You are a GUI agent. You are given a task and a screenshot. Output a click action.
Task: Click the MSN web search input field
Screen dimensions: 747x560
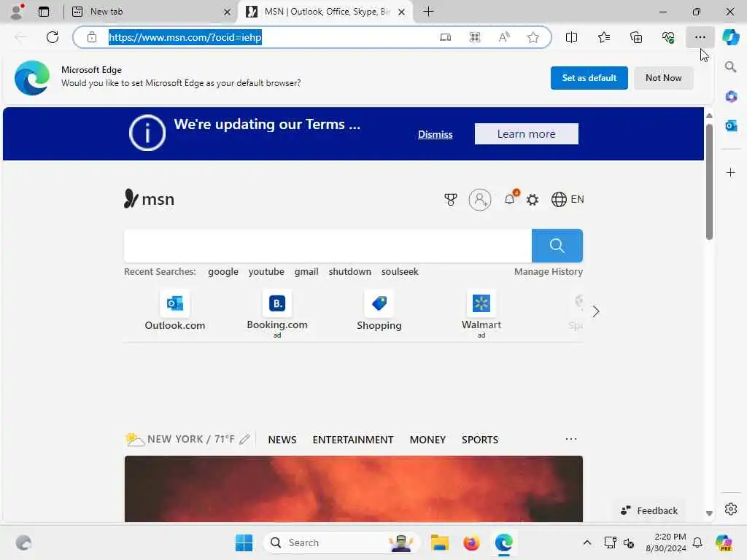[x=328, y=246]
